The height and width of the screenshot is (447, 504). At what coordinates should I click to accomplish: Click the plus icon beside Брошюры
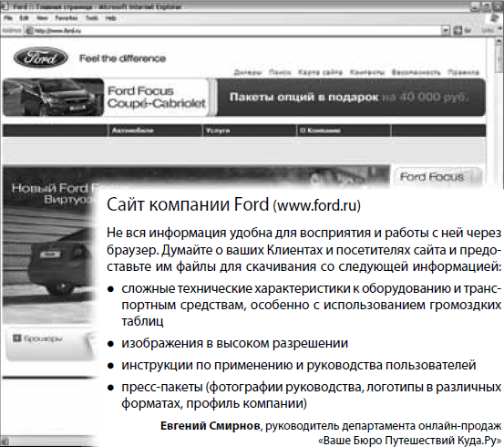pos(16,338)
